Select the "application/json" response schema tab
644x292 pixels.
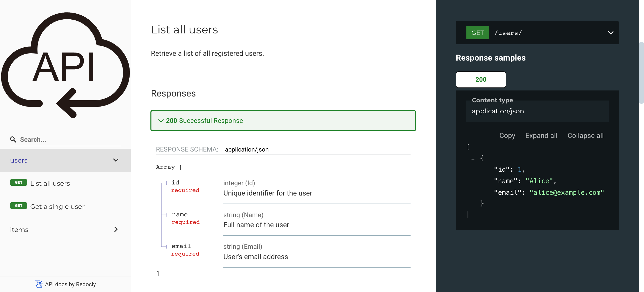(247, 149)
